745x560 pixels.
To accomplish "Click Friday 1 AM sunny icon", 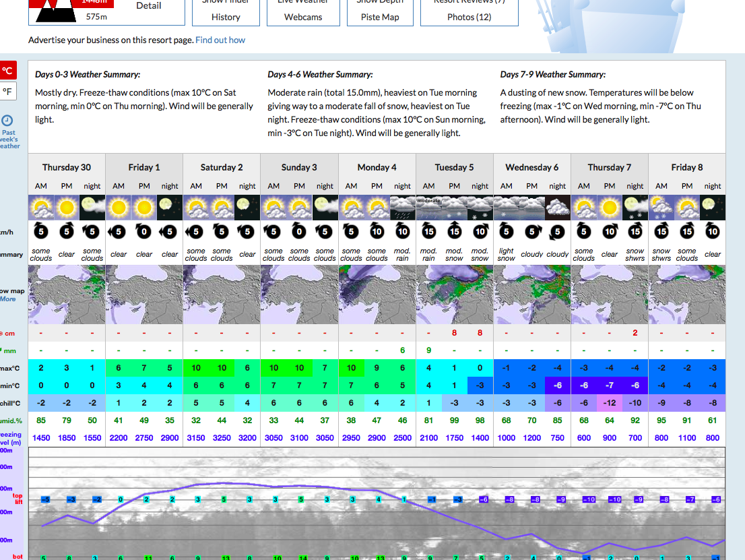I will click(x=119, y=208).
